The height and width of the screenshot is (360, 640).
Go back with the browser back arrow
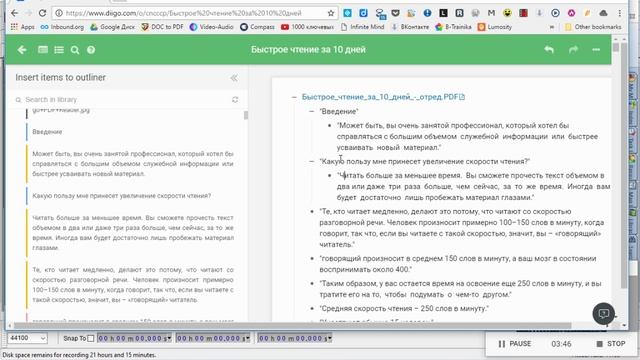click(x=14, y=13)
